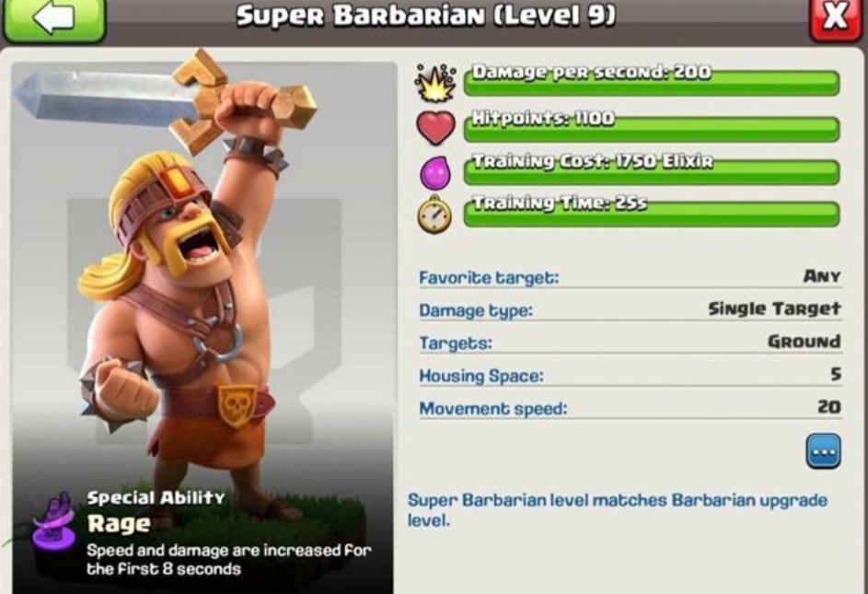Click the Rage ability description text
Screen dimensions: 868x594
click(x=228, y=560)
